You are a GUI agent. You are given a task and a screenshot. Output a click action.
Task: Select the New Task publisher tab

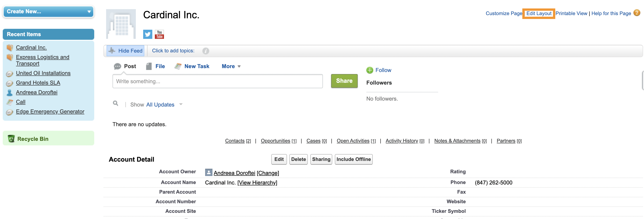coord(192,66)
